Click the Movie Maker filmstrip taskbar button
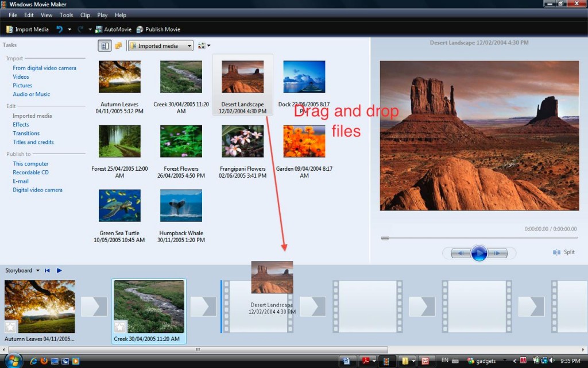The width and height of the screenshot is (588, 368). pyautogui.click(x=386, y=361)
